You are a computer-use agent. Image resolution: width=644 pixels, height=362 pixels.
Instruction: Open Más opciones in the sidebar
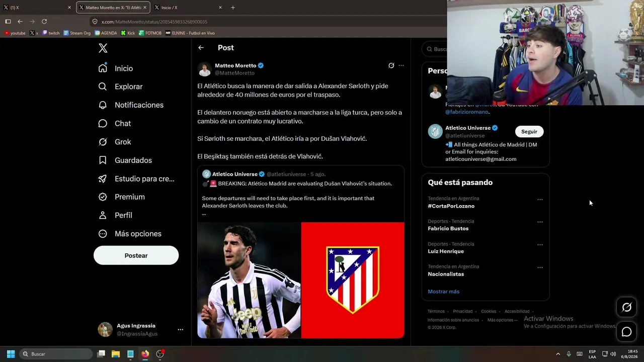click(x=130, y=234)
